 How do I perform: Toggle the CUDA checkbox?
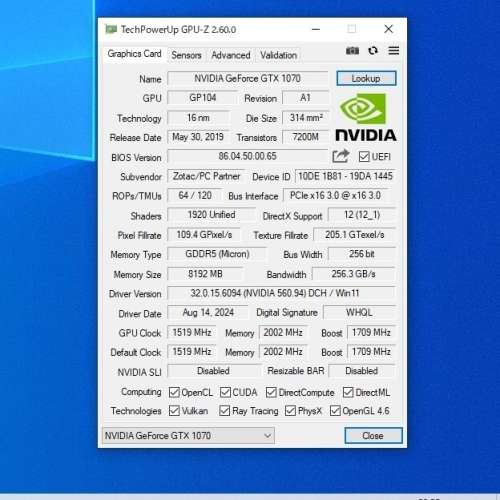pos(225,392)
